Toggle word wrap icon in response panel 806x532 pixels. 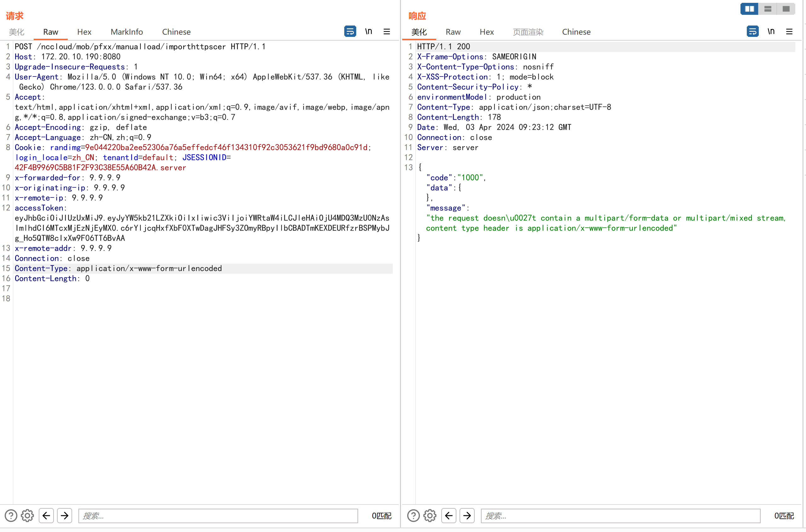(752, 31)
